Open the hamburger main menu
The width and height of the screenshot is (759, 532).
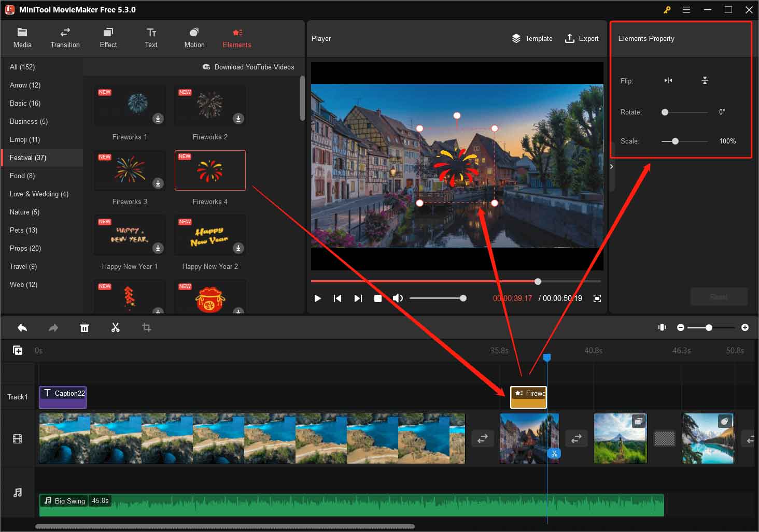686,10
